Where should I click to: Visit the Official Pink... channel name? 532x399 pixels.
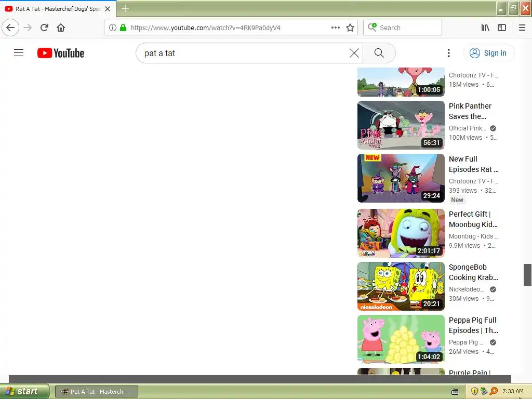467,128
